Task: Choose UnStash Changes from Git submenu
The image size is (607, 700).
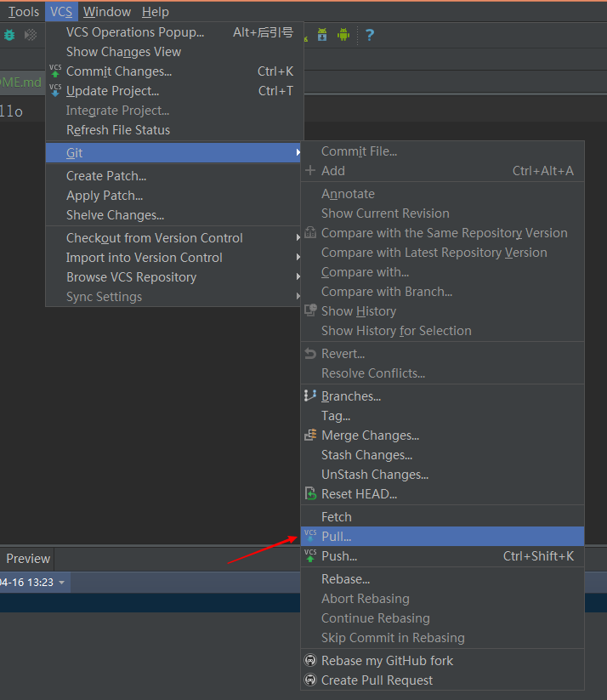Action: point(442,475)
